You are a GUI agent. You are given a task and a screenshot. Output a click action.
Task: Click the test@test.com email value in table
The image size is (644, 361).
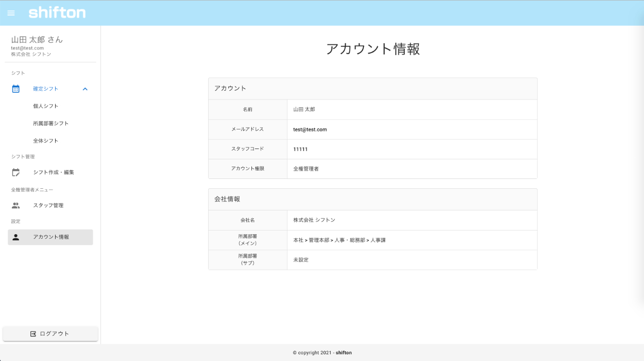coord(310,129)
